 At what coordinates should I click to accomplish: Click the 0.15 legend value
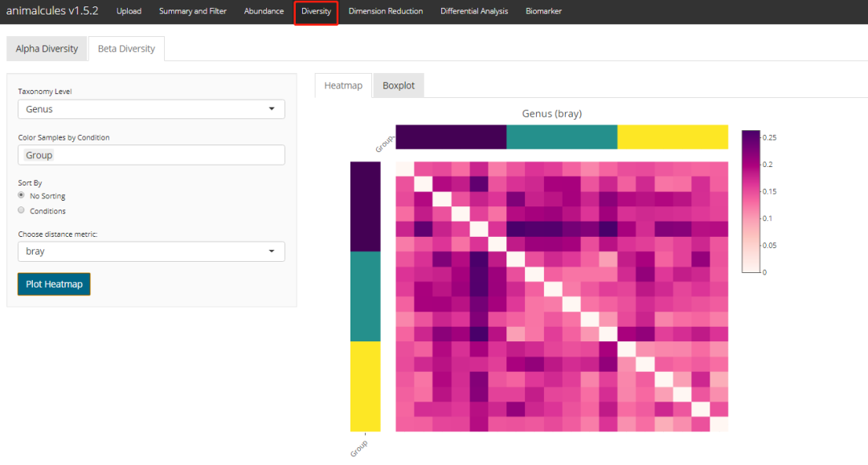[x=769, y=191]
